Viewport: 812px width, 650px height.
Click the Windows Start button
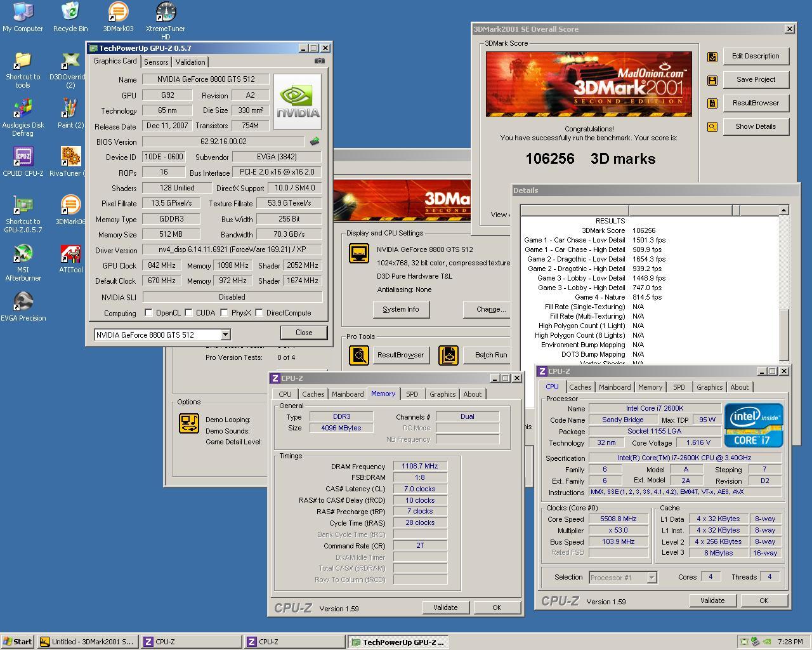(x=18, y=642)
